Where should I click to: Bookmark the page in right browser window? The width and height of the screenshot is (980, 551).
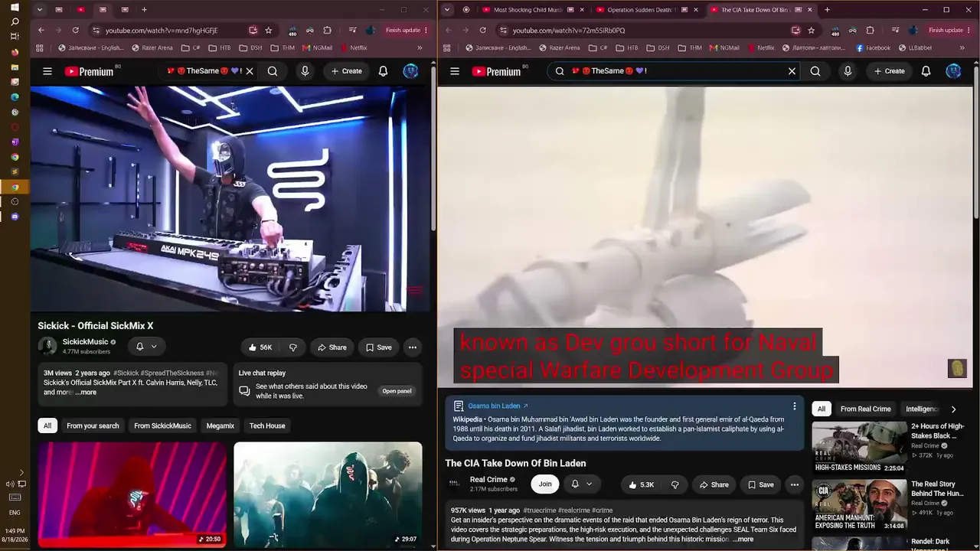[811, 30]
